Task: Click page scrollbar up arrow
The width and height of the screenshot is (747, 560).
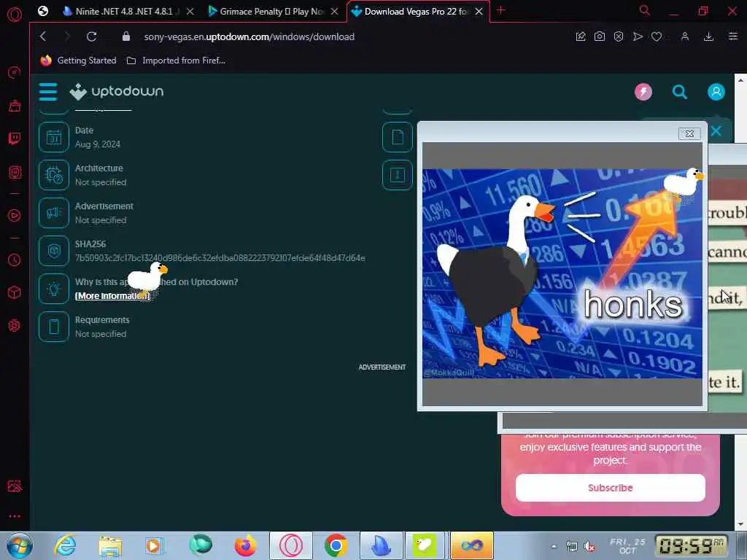Action: [740, 80]
